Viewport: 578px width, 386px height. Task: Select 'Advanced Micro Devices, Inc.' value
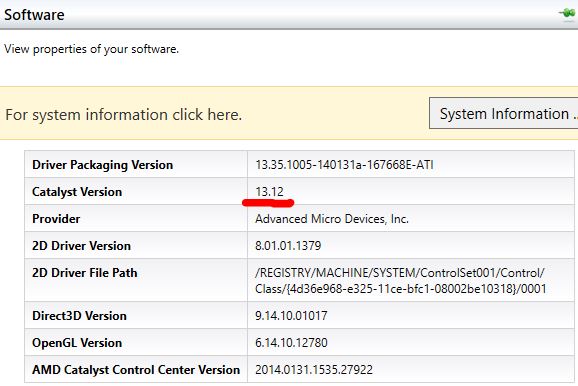pyautogui.click(x=332, y=219)
